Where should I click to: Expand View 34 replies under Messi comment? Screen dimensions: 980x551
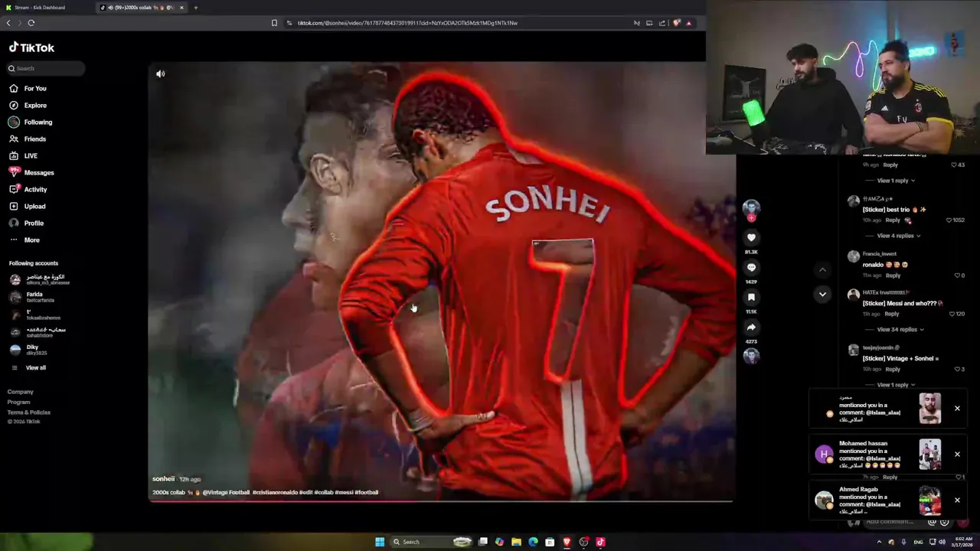tap(899, 330)
